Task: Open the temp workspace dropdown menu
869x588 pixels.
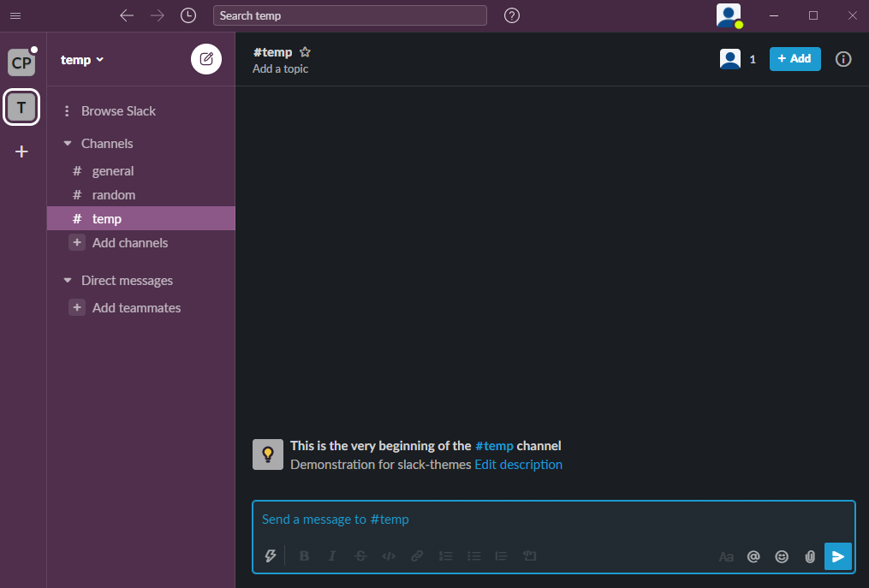Action: click(x=82, y=60)
